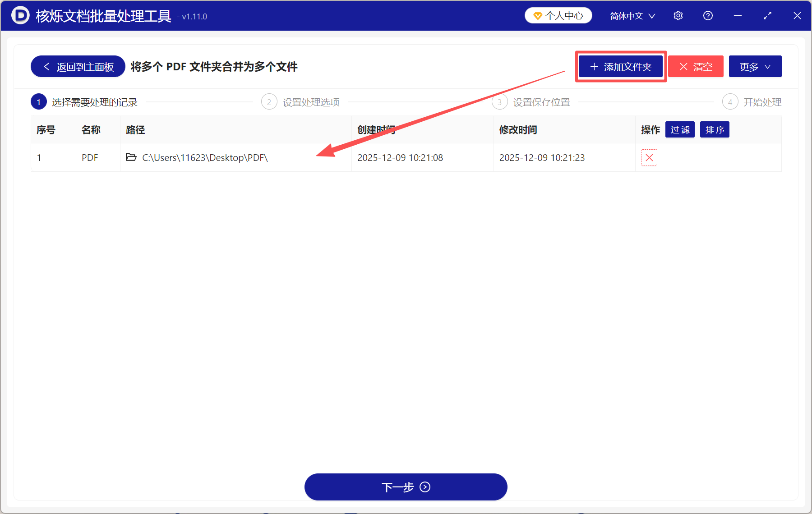This screenshot has height=514, width=812.
Task: Click the crown icon on 个人中心
Action: [x=537, y=15]
